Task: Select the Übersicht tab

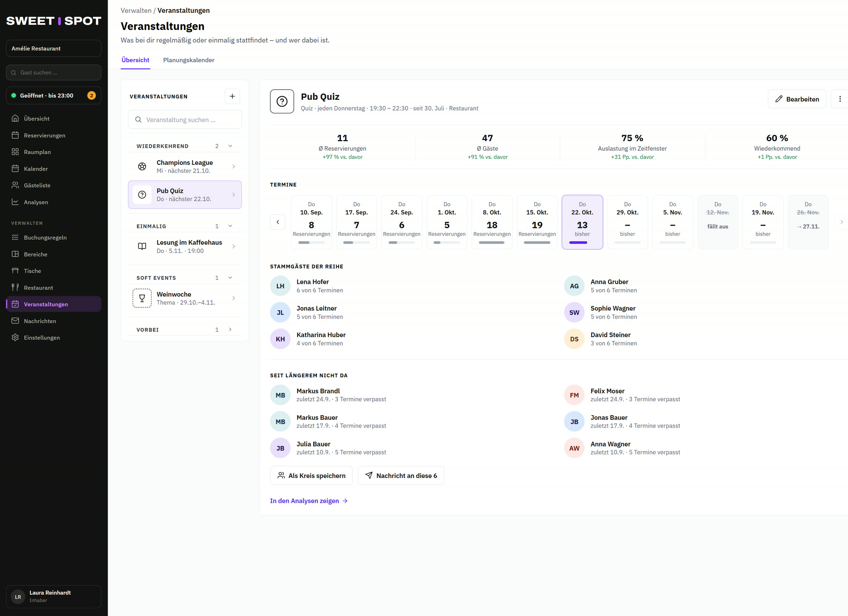Action: click(136, 60)
